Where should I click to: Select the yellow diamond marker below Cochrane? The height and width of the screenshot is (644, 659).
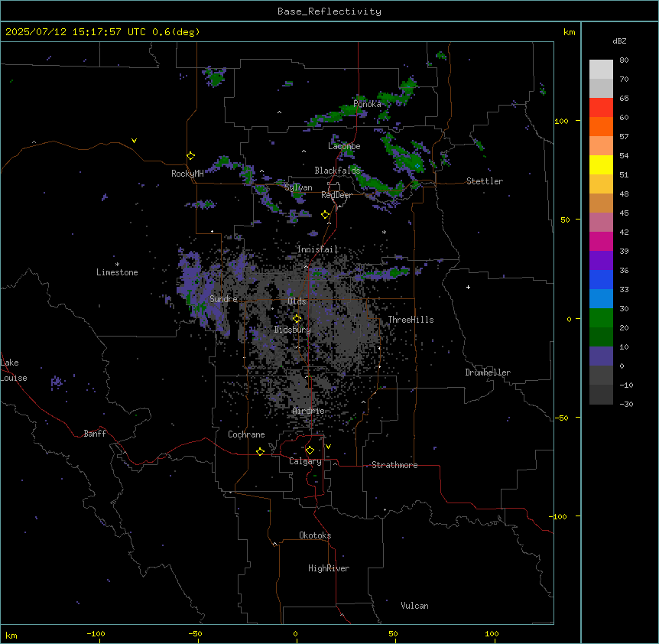click(x=260, y=451)
